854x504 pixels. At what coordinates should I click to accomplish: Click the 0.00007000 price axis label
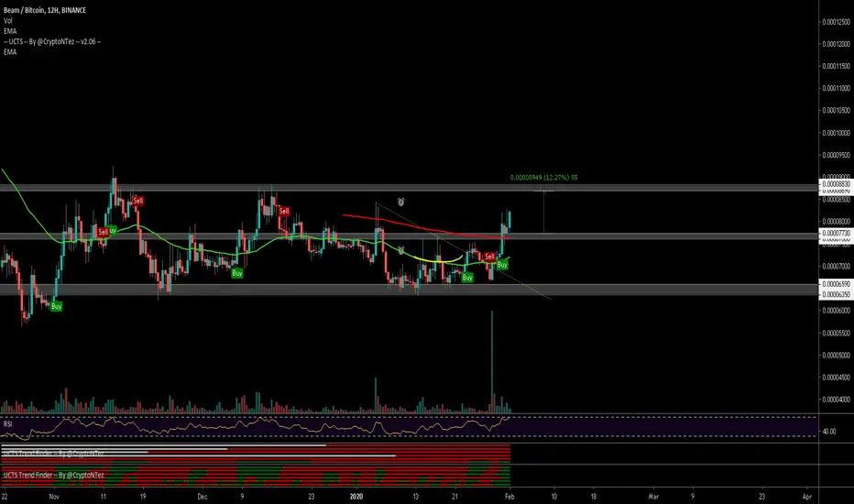coord(836,266)
